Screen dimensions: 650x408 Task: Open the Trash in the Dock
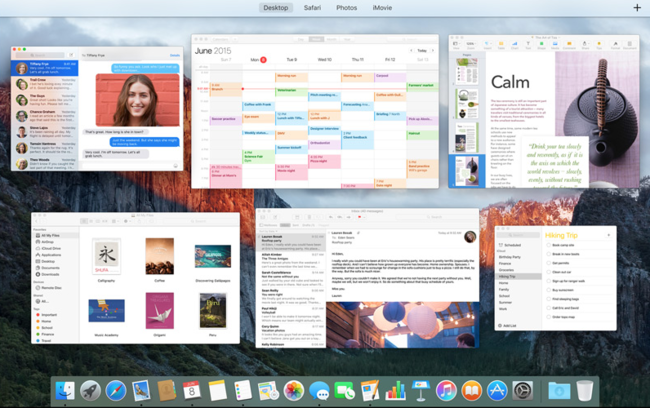[584, 390]
